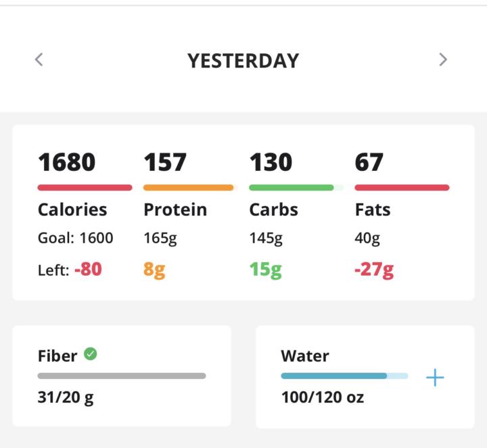Tap the plus icon to add water
Image resolution: width=487 pixels, height=448 pixels.
tap(435, 378)
